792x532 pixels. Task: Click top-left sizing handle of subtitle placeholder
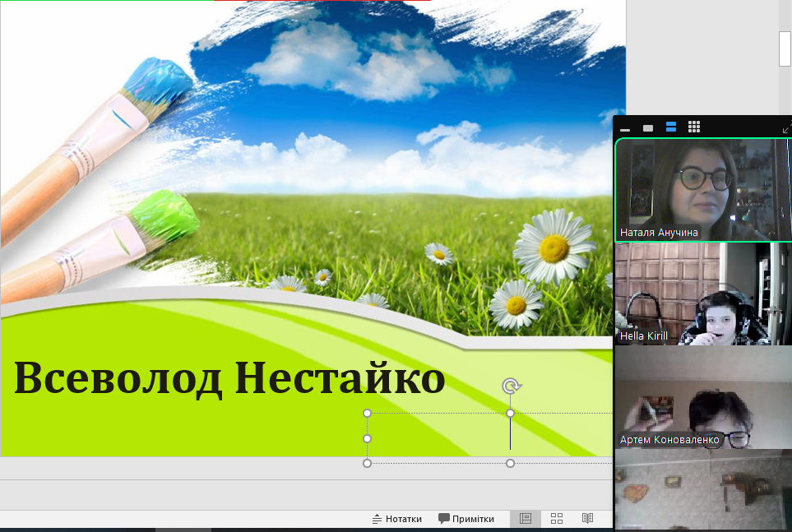click(367, 414)
